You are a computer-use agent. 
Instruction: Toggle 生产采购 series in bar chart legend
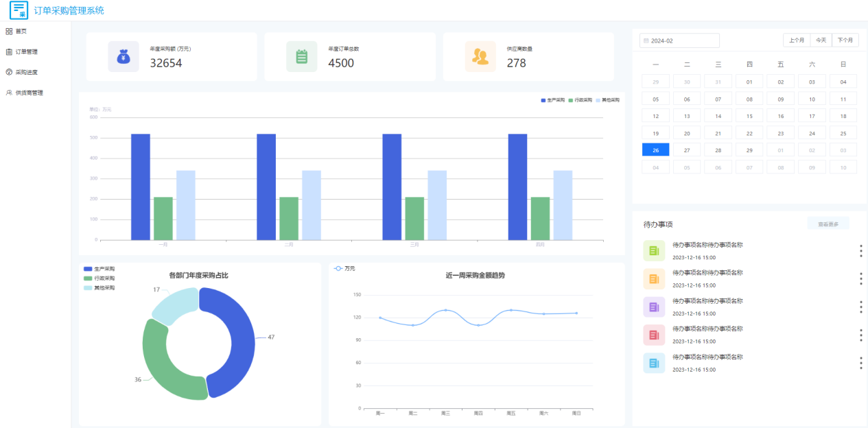coord(552,100)
